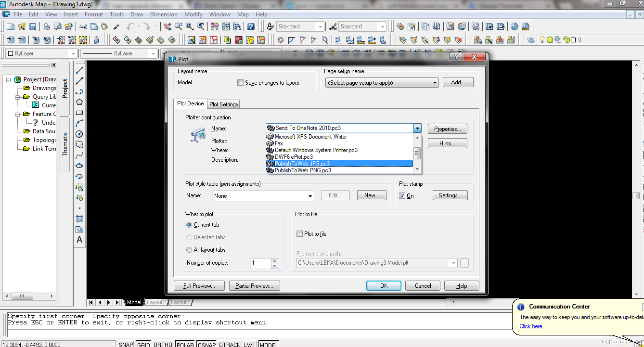
Task: Switch to the Thematic side tab
Action: click(x=65, y=144)
